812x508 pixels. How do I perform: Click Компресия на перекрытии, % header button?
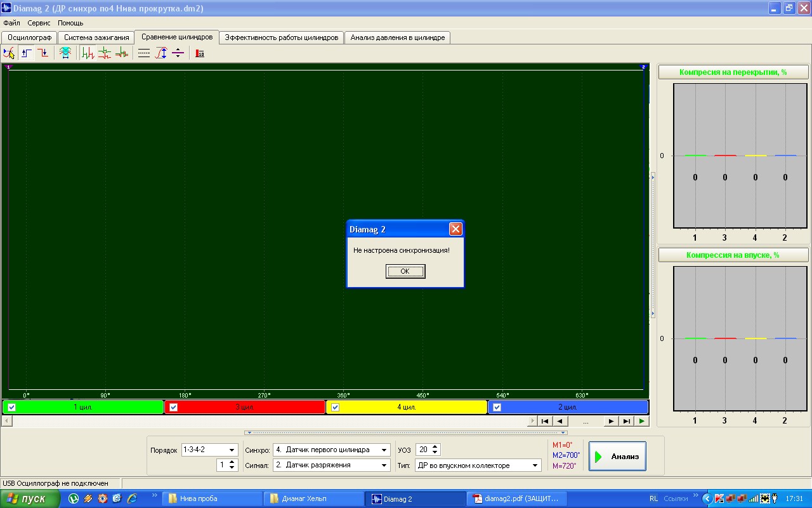click(x=733, y=72)
